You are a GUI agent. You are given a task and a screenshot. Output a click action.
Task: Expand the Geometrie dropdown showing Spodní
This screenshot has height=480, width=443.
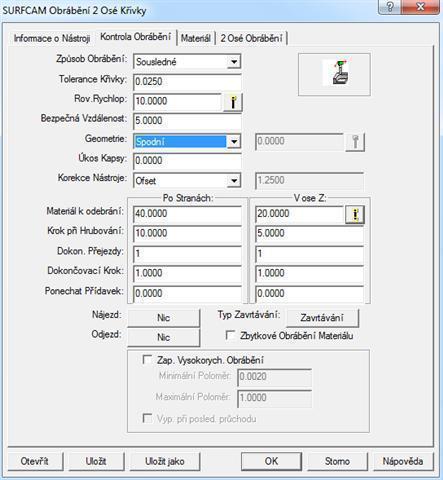click(x=234, y=142)
